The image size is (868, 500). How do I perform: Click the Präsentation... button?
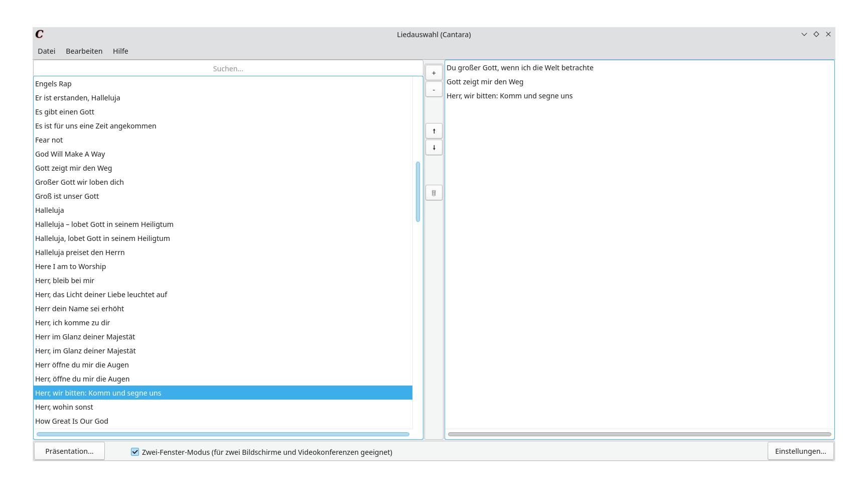click(69, 451)
